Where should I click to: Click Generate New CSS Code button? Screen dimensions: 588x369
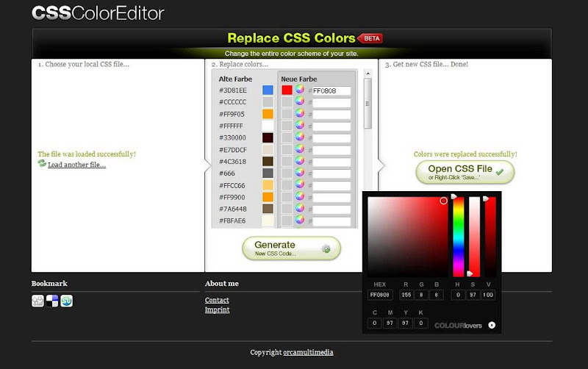click(291, 248)
